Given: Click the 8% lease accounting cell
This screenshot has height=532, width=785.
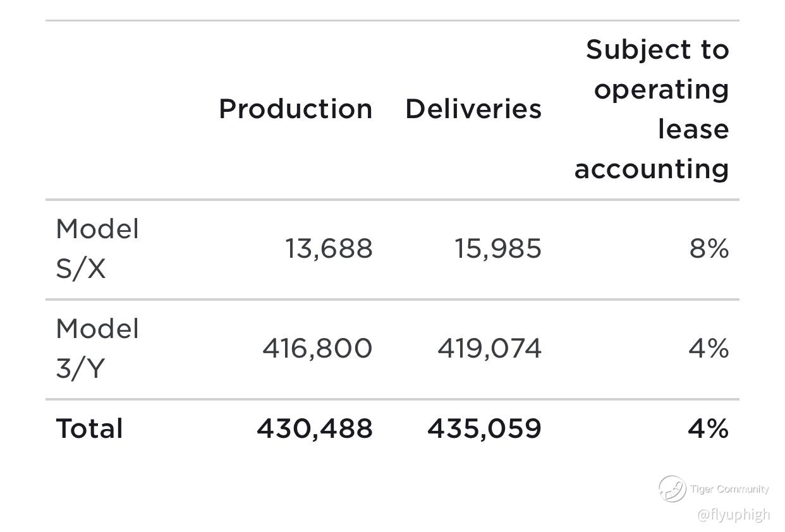Looking at the screenshot, I should [709, 249].
